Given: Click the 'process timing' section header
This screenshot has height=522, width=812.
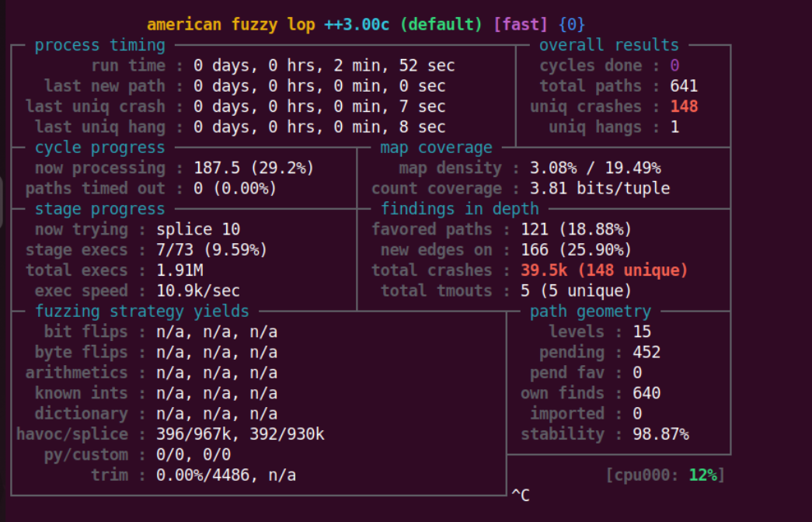Looking at the screenshot, I should click(x=99, y=45).
